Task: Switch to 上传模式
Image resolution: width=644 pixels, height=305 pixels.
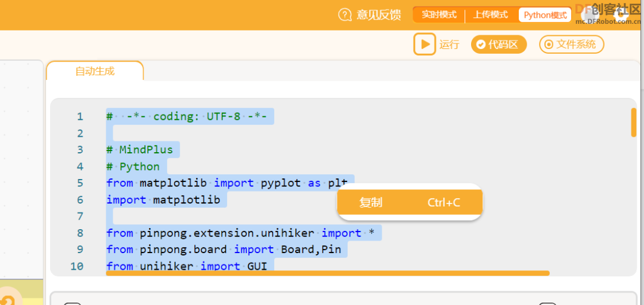Action: [x=490, y=15]
